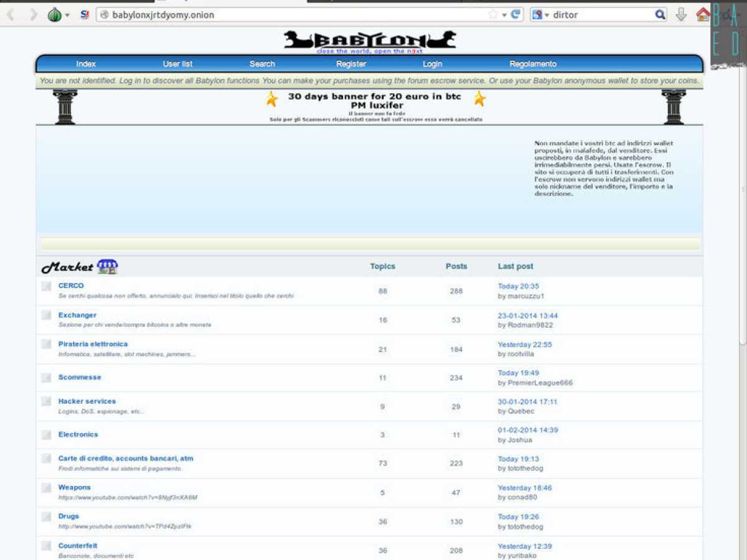Open the Exchanger forum link
Screen dimensions: 747x560
(77, 315)
